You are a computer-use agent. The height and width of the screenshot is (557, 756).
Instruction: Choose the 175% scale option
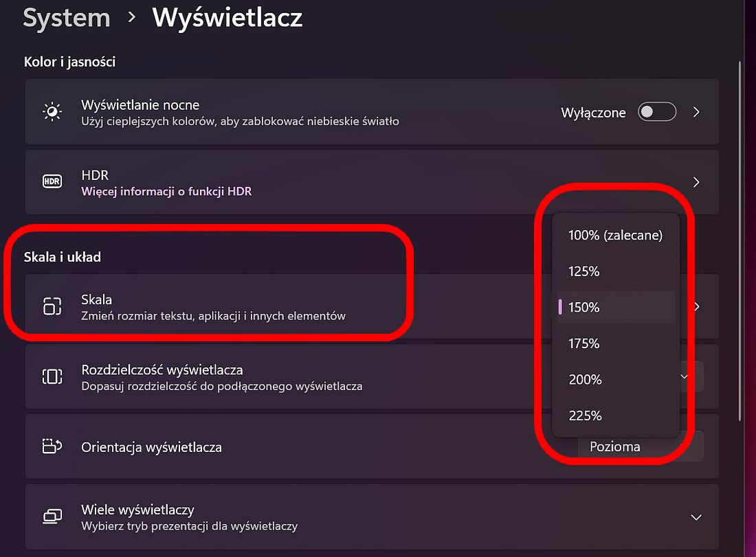click(616, 343)
